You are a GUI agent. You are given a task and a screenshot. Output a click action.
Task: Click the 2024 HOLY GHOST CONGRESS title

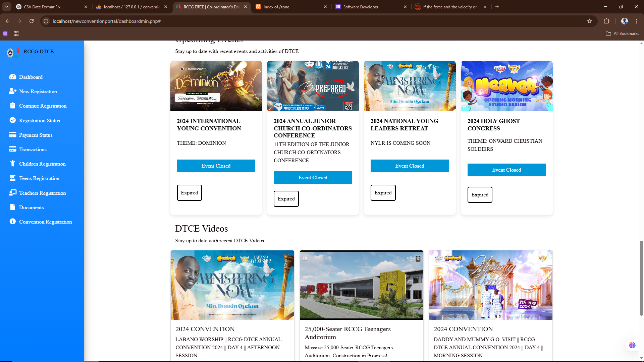(x=493, y=125)
